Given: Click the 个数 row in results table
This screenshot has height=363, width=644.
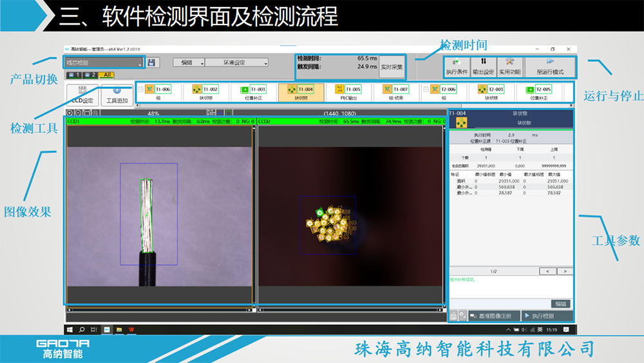Looking at the screenshot, I should (x=511, y=157).
